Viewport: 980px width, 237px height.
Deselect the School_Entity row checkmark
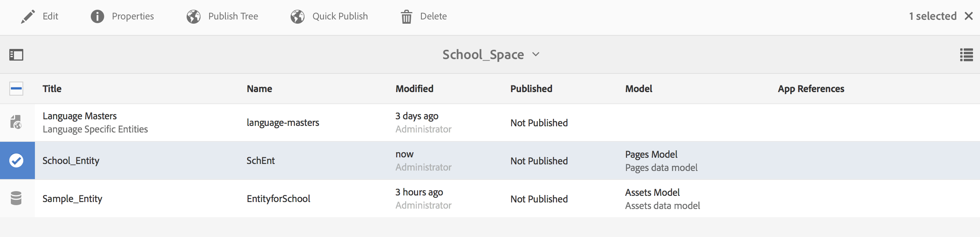coord(16,160)
